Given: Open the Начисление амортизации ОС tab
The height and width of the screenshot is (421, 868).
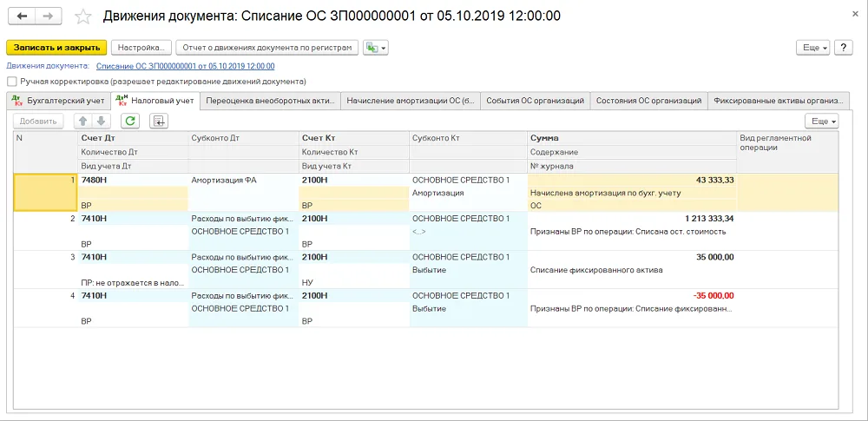Looking at the screenshot, I should click(x=411, y=101).
